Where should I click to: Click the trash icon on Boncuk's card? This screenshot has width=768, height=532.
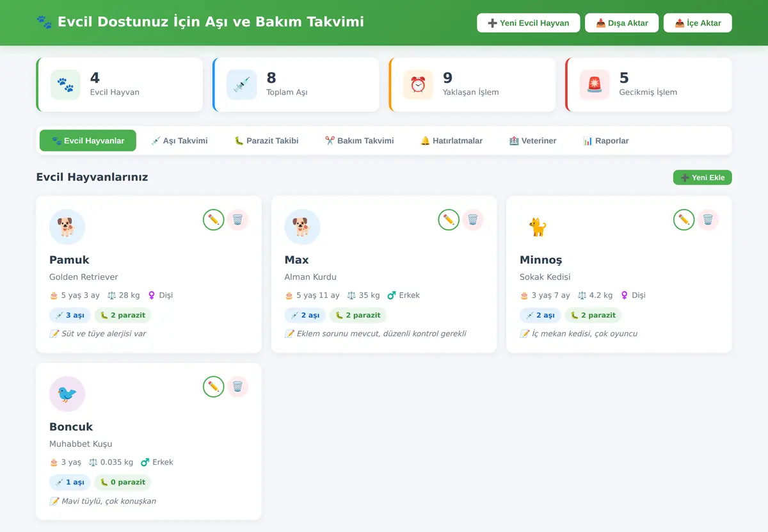pyautogui.click(x=237, y=387)
